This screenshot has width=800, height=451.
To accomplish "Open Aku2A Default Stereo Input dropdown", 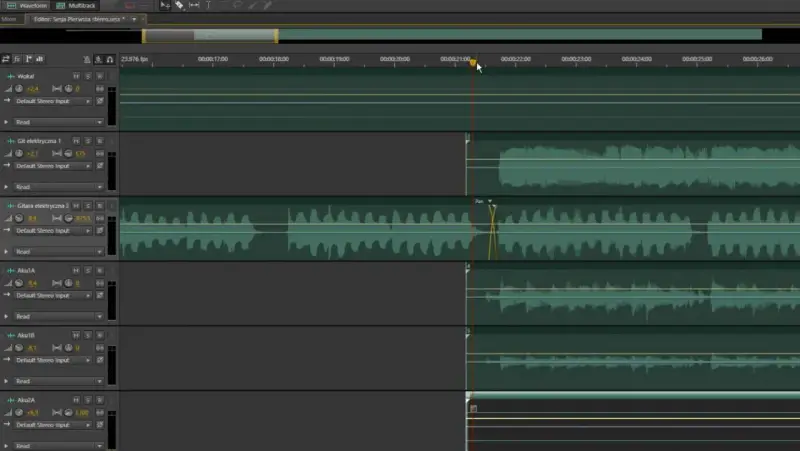I will click(x=53, y=425).
